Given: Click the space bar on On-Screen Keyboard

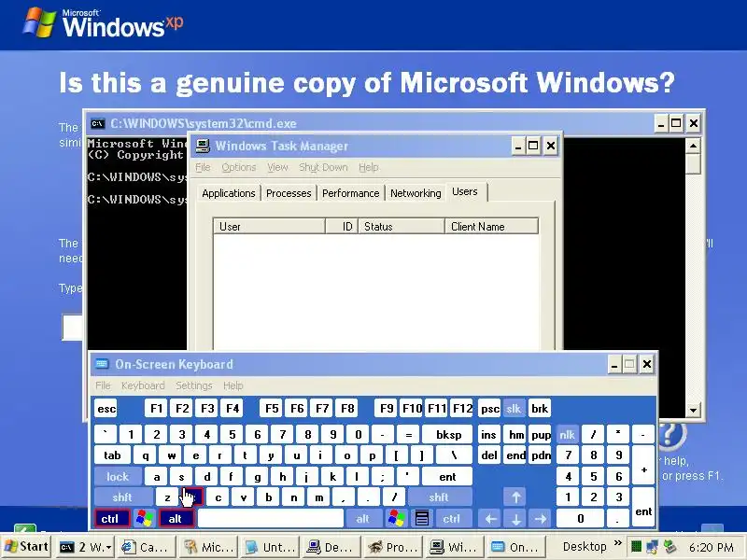Looking at the screenshot, I should (x=270, y=518).
